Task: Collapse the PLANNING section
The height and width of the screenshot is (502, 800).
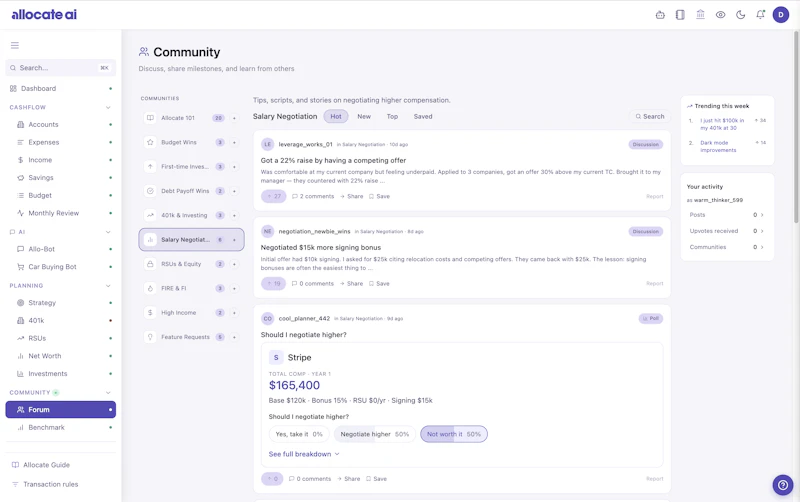Action: 108,286
